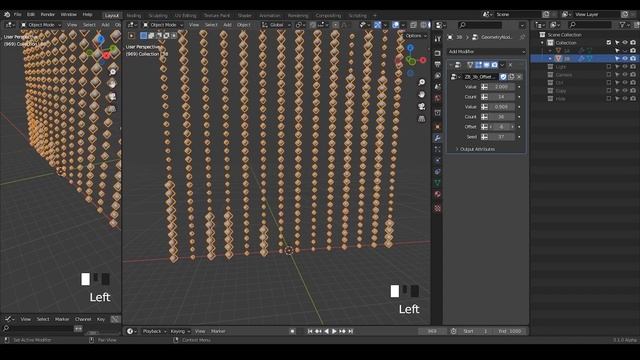Toggle modifier show in render
The image size is (640, 360).
click(x=494, y=65)
